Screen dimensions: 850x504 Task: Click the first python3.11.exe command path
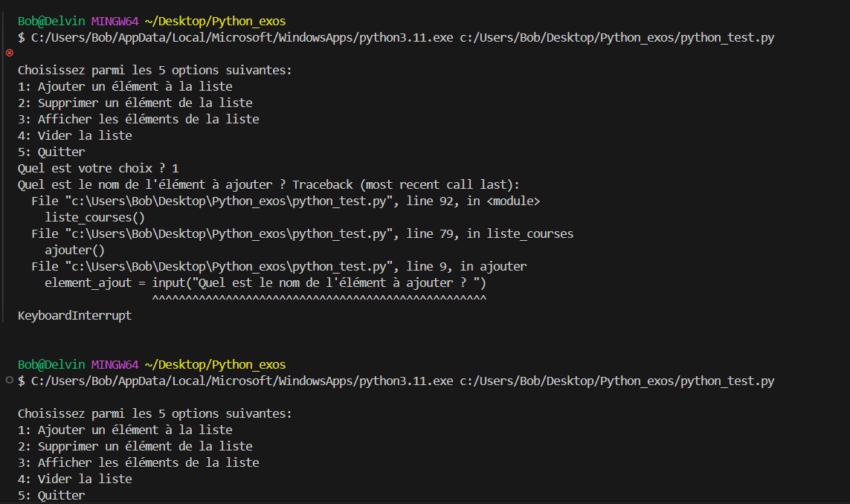click(242, 37)
